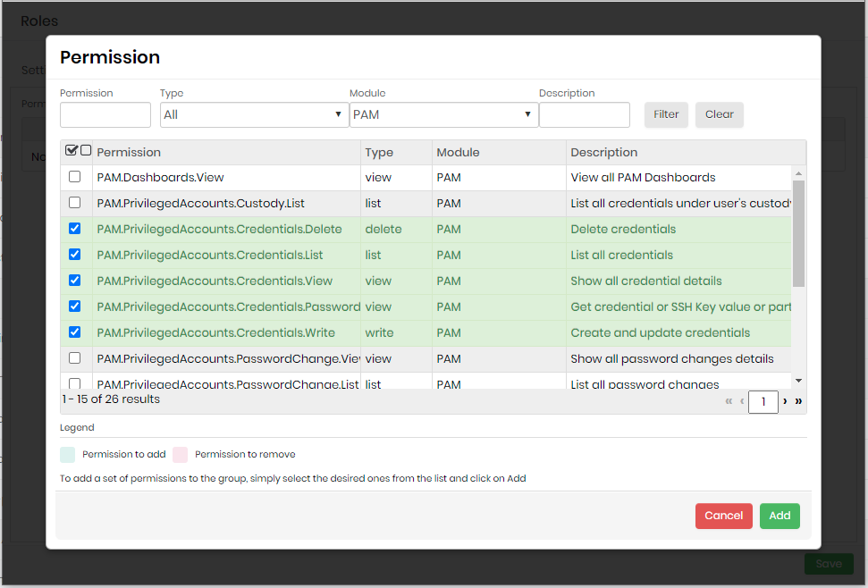Check the PasswordChange.View permission checkbox
This screenshot has height=588, width=868.
coord(75,357)
